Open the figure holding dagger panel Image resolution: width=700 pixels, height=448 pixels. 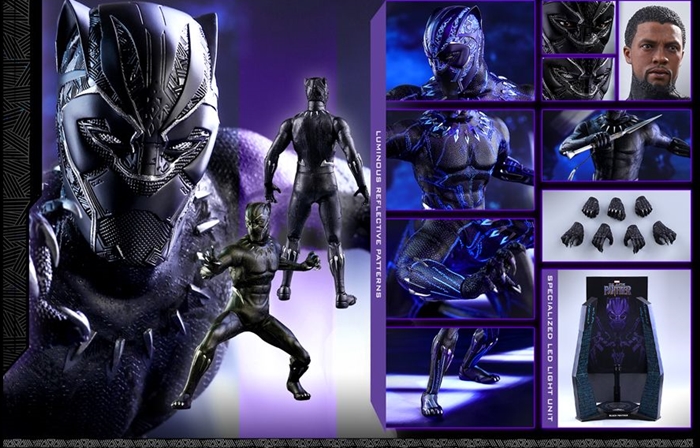617,145
